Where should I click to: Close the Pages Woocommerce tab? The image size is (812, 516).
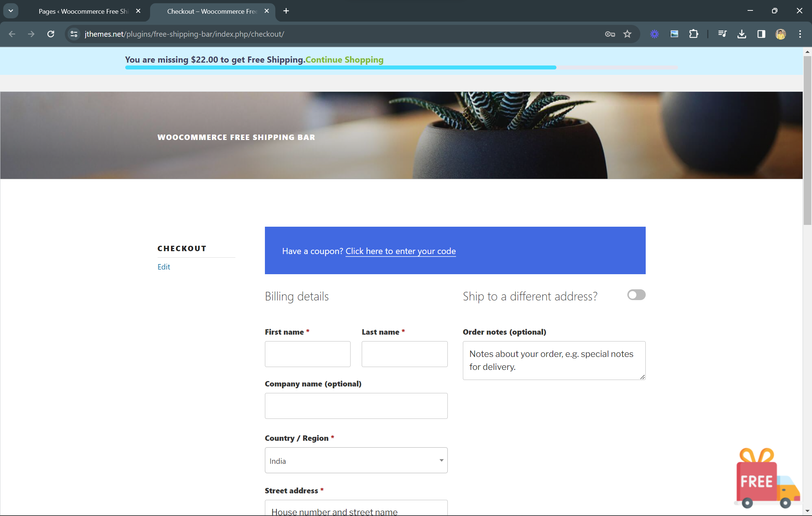click(138, 11)
